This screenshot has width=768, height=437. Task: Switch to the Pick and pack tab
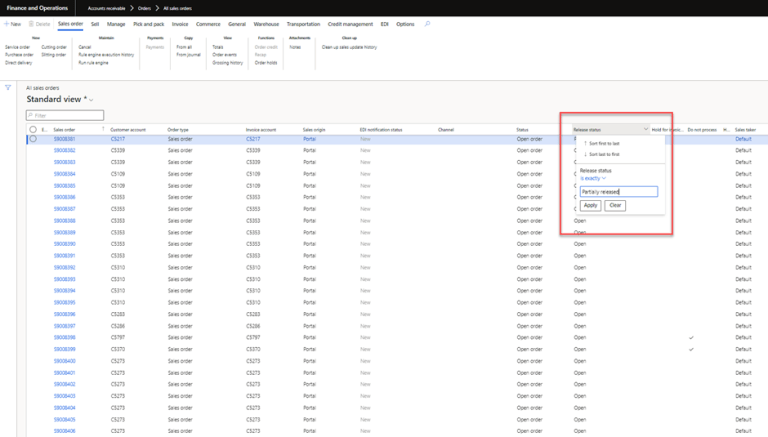pyautogui.click(x=148, y=23)
